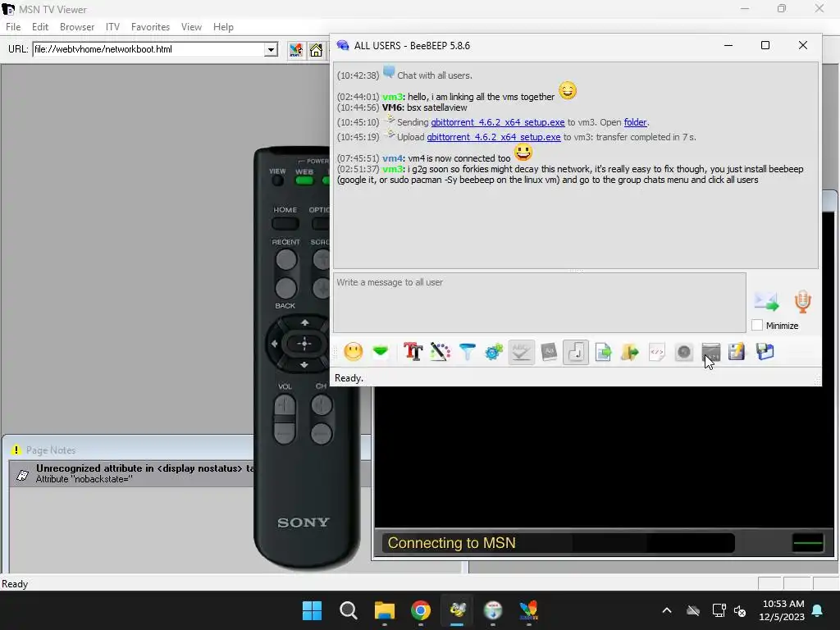
Task: Open the Favorites menu
Action: coord(151,27)
